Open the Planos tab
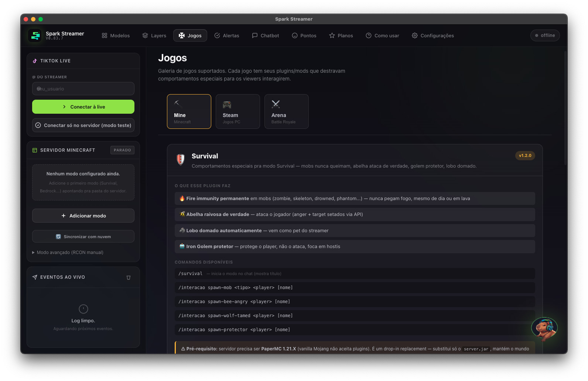The height and width of the screenshot is (381, 588). coord(341,35)
